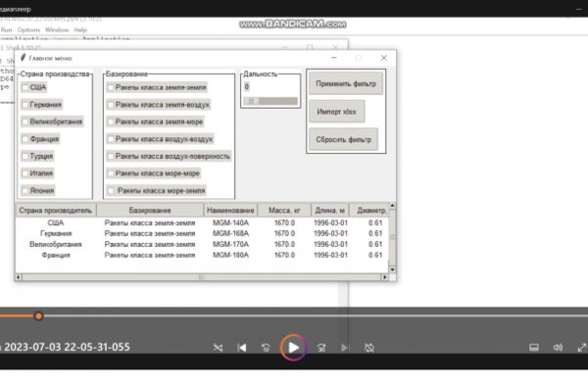
Task: Skip forward 30 seconds icon
Action: (x=321, y=348)
